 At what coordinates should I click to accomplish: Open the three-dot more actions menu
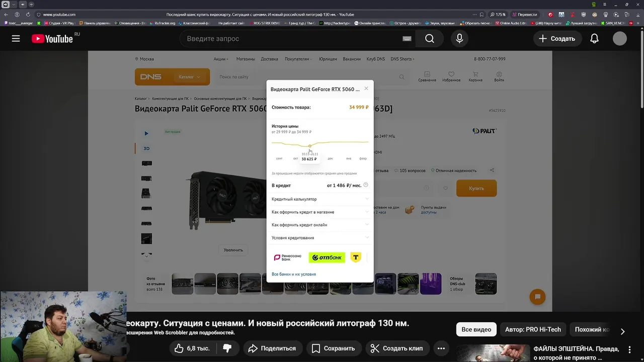pos(441,348)
